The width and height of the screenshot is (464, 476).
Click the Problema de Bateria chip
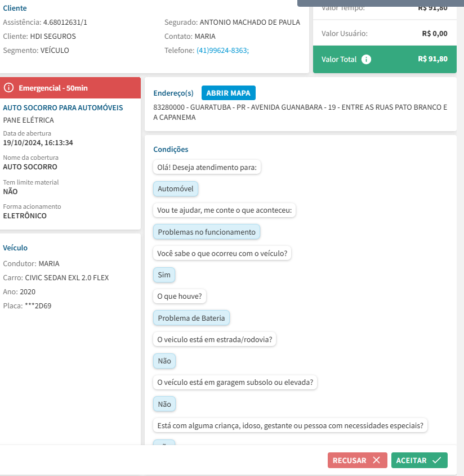(191, 318)
